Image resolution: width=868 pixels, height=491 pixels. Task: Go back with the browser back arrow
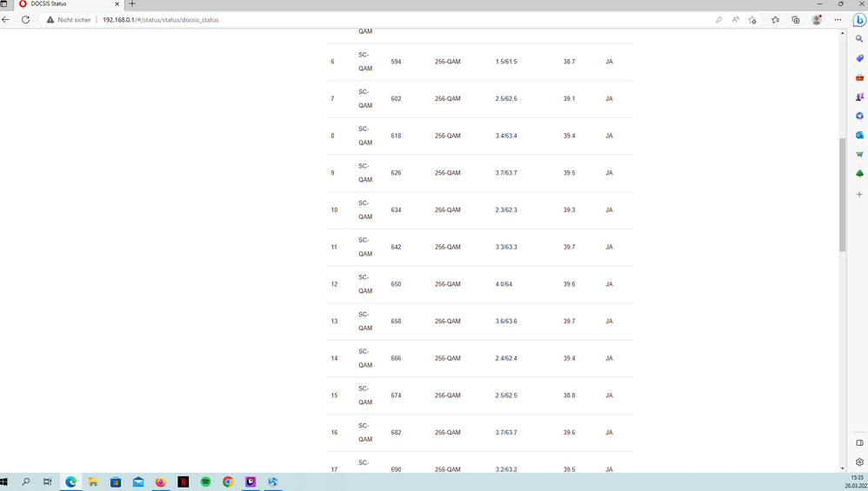[5, 19]
